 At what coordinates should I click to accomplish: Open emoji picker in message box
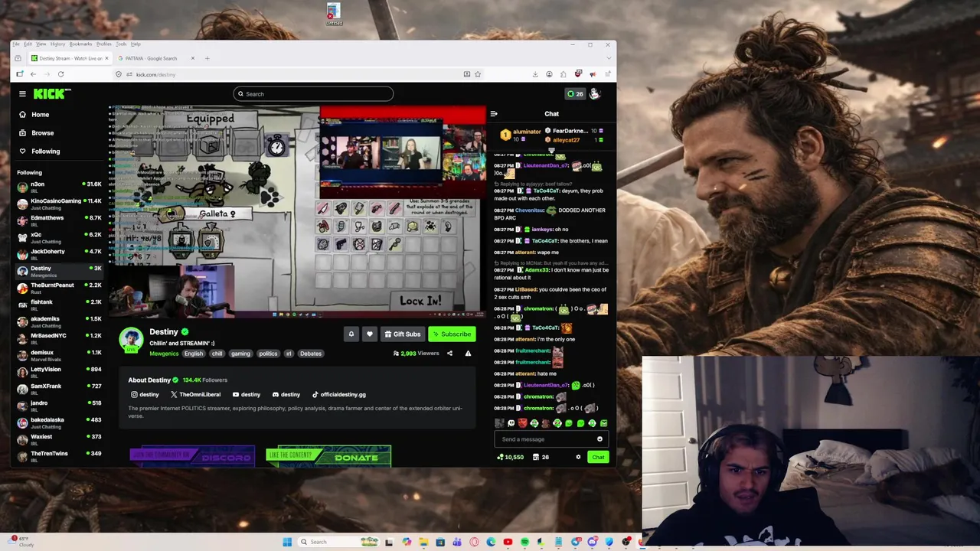[599, 439]
